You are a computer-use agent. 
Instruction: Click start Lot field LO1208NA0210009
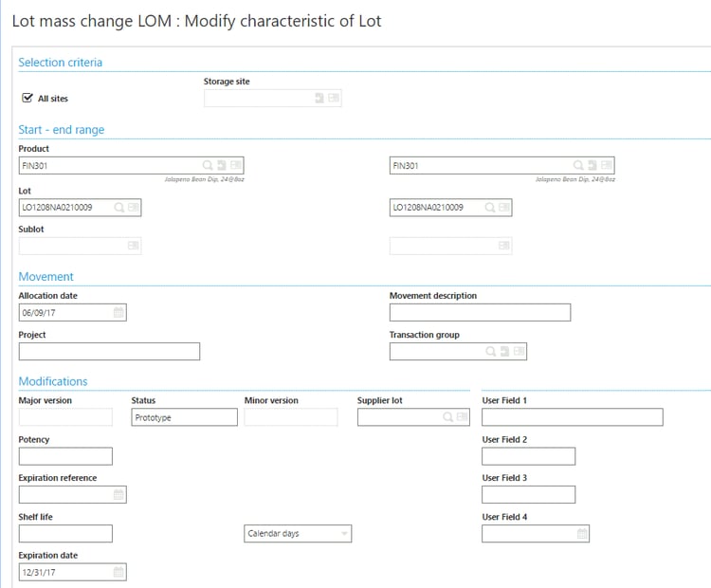coord(80,208)
